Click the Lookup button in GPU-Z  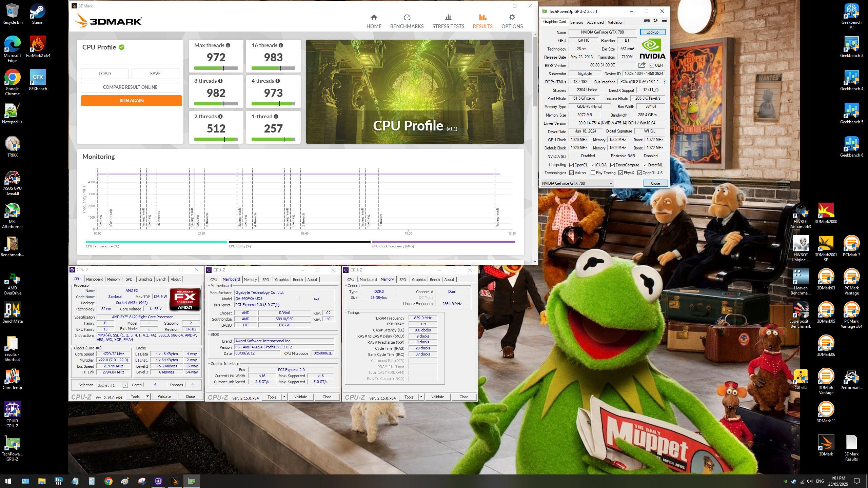(x=652, y=32)
